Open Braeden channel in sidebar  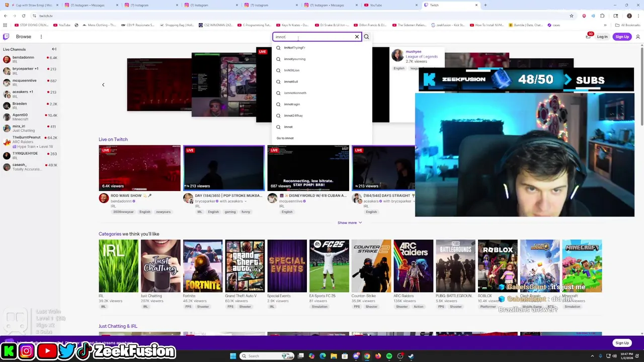(30, 105)
